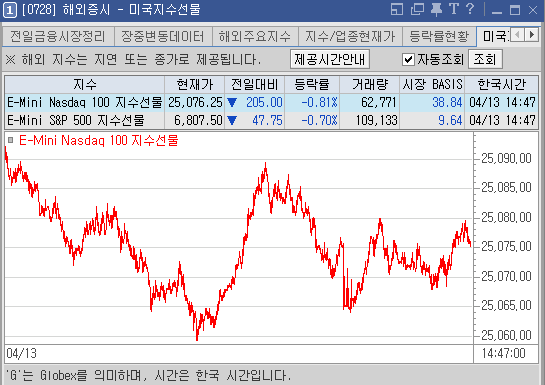The image size is (545, 385).
Task: Click down triangle beside 205.00 change
Action: [x=232, y=103]
